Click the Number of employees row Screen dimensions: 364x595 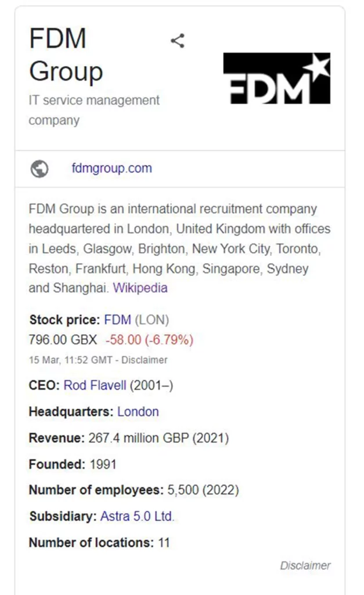[134, 490]
